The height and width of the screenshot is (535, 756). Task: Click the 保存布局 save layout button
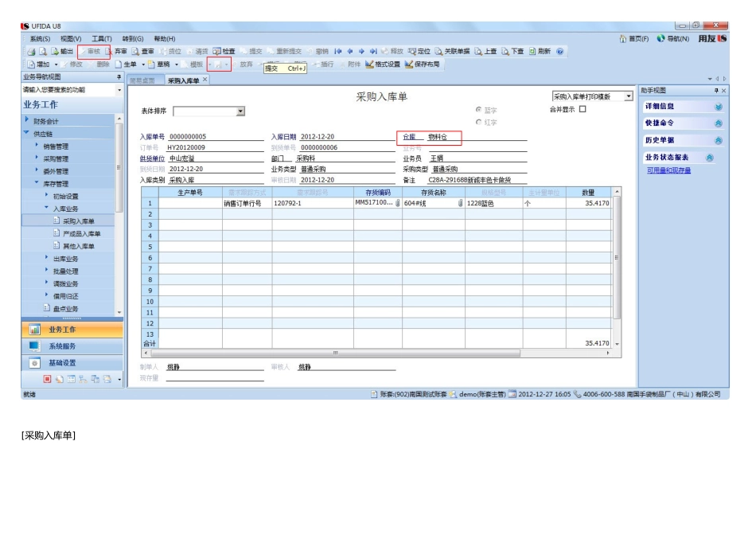[423, 64]
